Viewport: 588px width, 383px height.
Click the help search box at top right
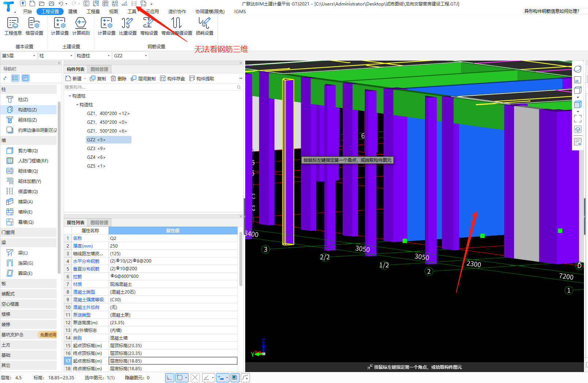coord(554,11)
